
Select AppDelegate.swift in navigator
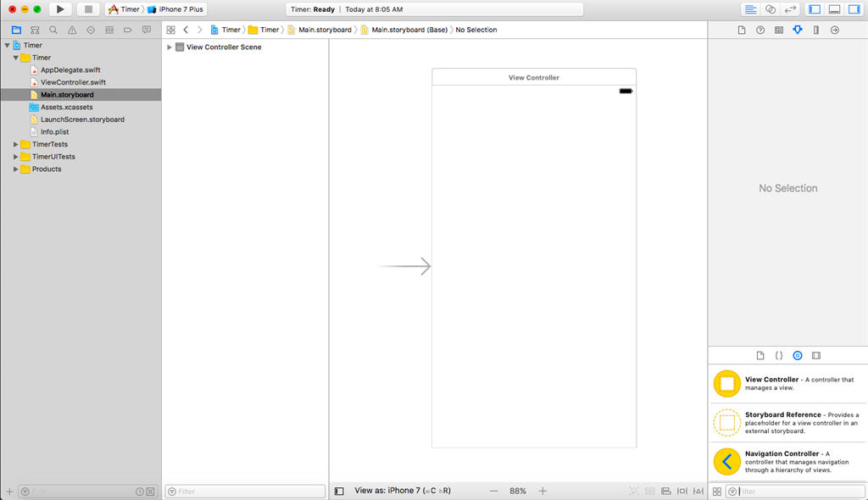(70, 69)
